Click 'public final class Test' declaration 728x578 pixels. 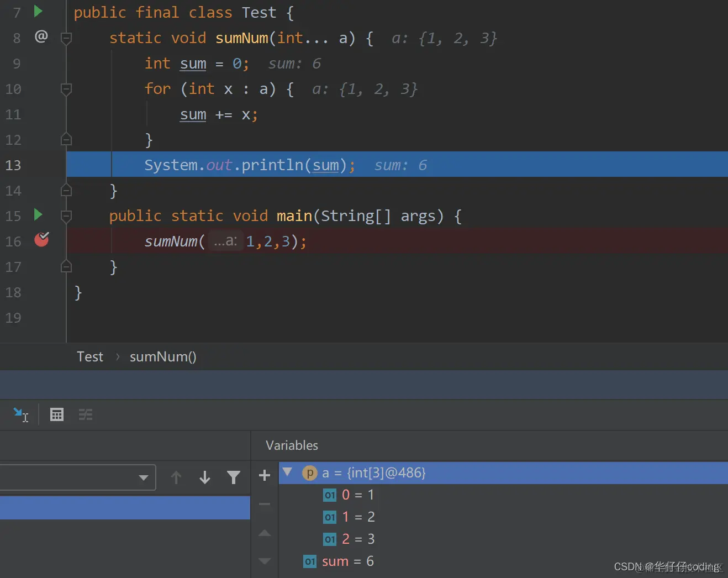(175, 13)
